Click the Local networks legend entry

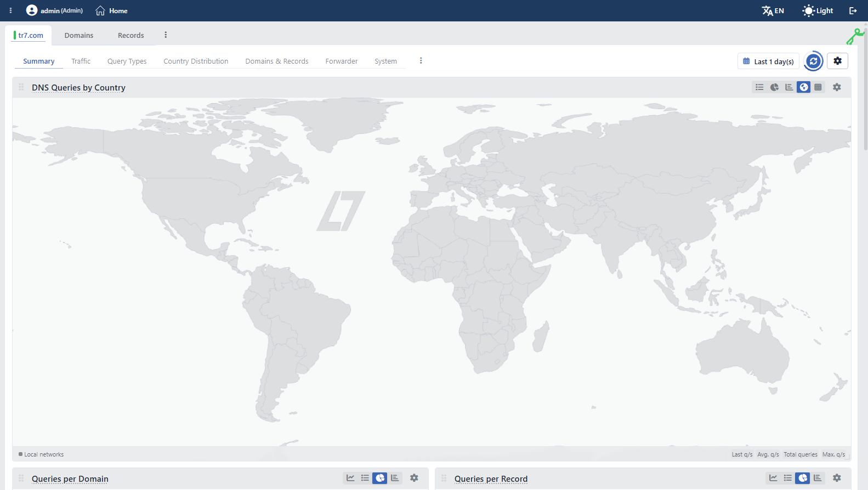pyautogui.click(x=41, y=454)
